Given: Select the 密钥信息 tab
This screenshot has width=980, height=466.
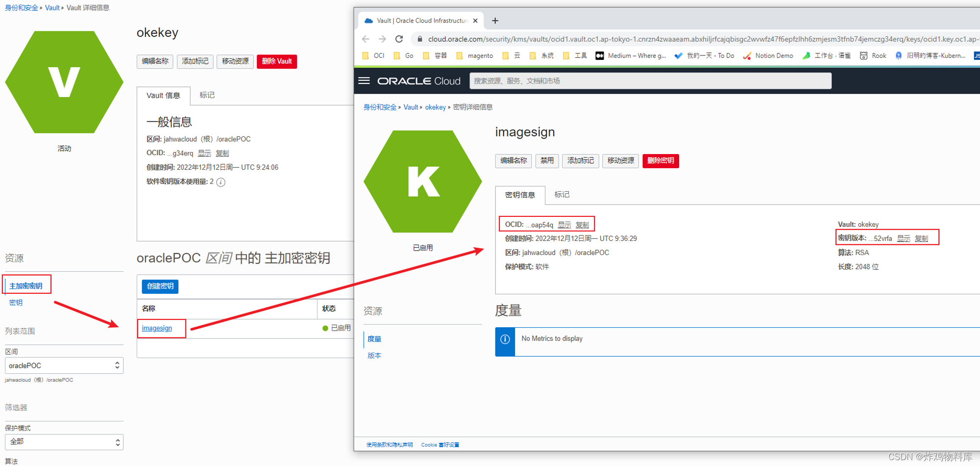Looking at the screenshot, I should [x=520, y=195].
